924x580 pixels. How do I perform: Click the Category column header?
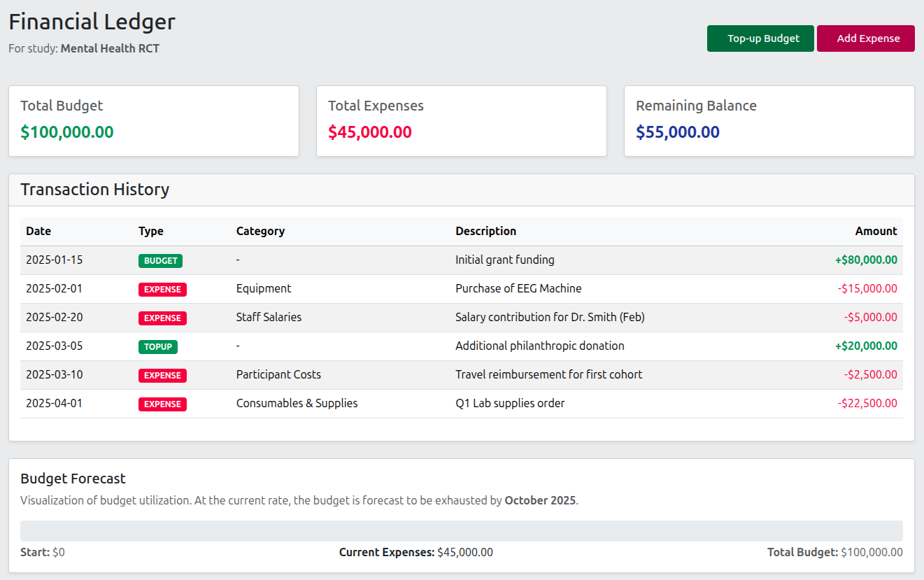pos(260,231)
